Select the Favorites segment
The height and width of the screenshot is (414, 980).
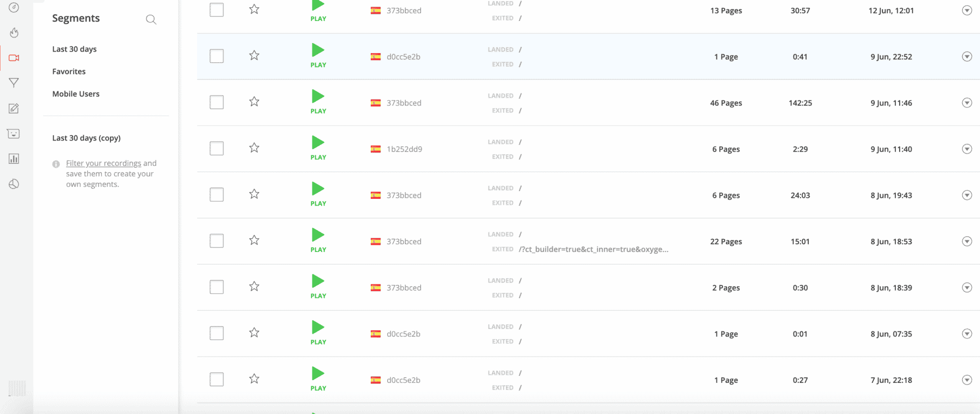(x=69, y=72)
